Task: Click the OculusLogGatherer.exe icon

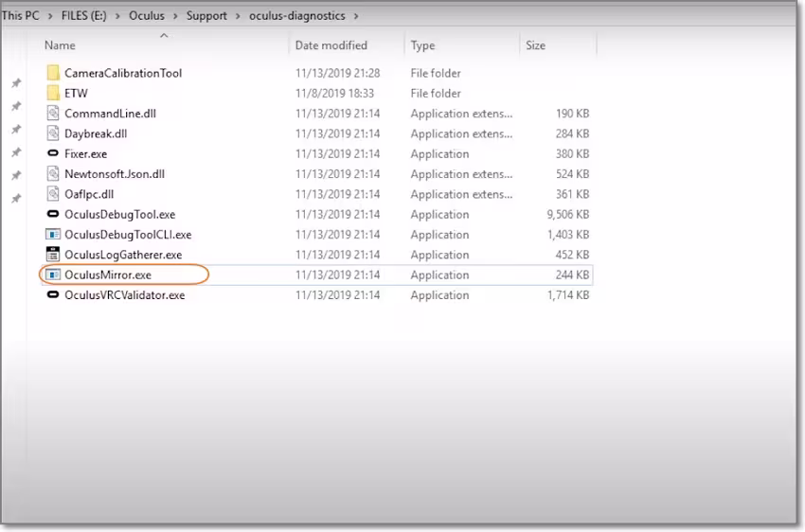Action: tap(53, 254)
